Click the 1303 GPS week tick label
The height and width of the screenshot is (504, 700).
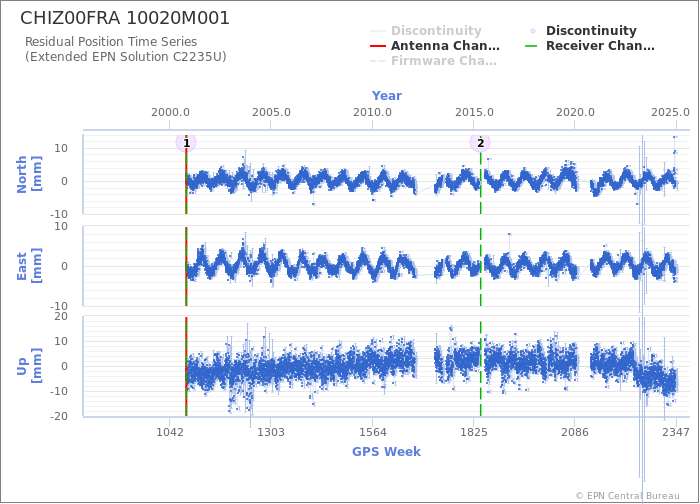(x=271, y=433)
